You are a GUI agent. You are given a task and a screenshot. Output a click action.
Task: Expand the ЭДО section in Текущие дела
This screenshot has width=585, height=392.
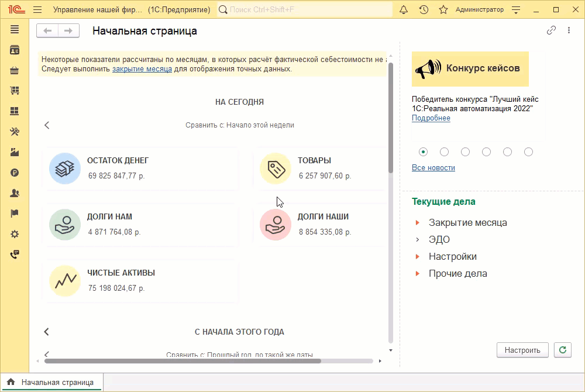[417, 239]
